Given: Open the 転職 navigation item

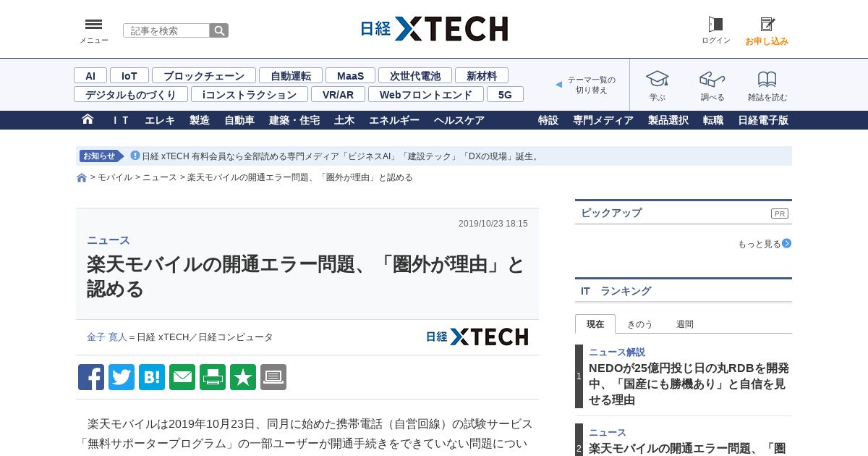Looking at the screenshot, I should 713,120.
